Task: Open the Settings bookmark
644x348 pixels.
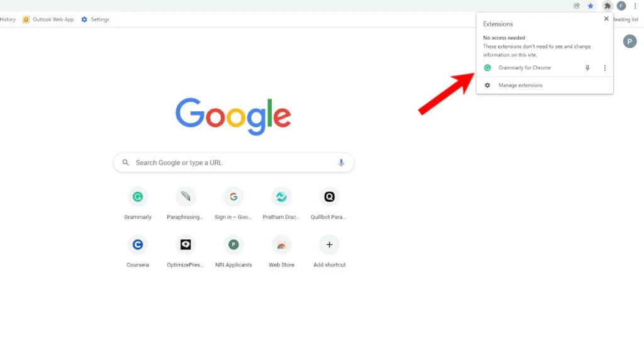Action: 96,19
